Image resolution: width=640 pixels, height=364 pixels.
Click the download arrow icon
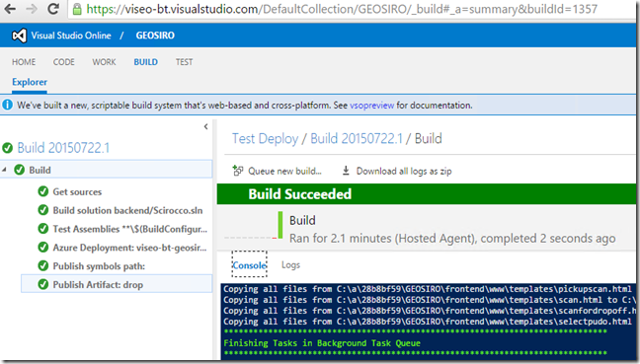tap(346, 171)
